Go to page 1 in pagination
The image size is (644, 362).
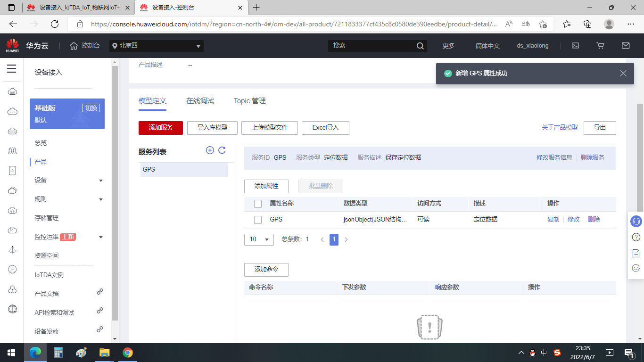coord(334,239)
